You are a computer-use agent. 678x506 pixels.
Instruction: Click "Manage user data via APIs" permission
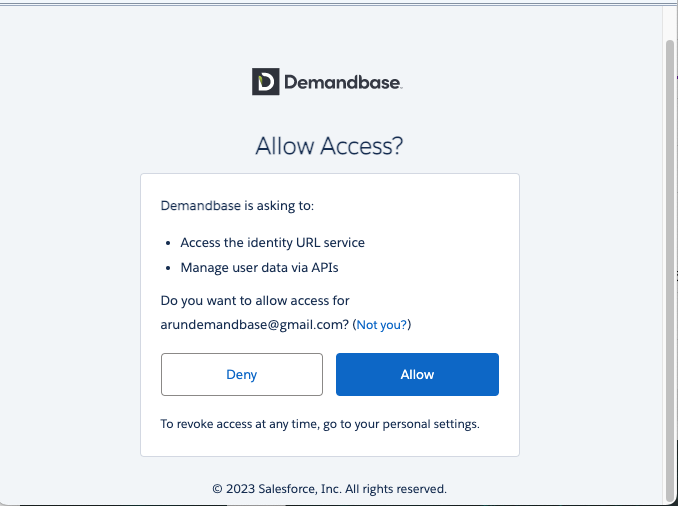(259, 268)
